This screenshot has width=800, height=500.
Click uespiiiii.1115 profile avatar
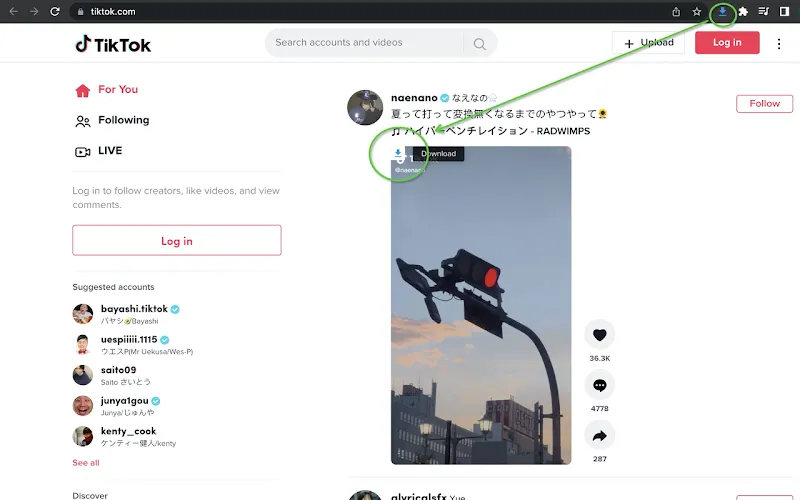(83, 344)
